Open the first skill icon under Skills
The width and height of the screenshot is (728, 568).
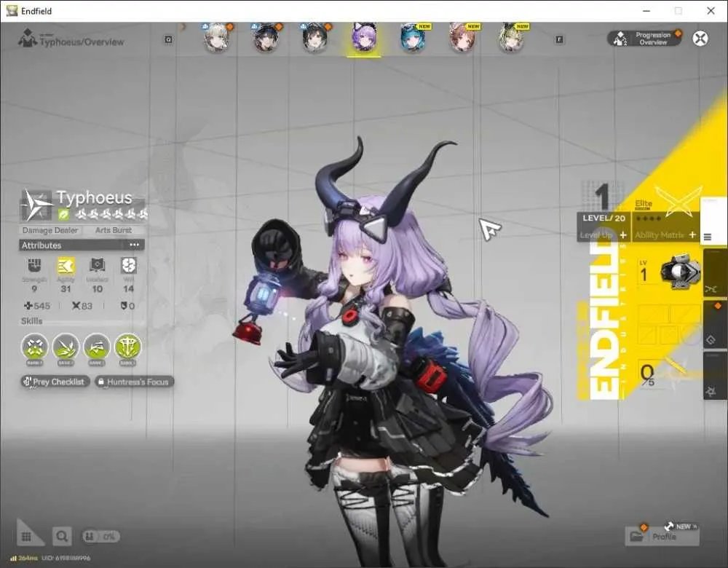35,347
